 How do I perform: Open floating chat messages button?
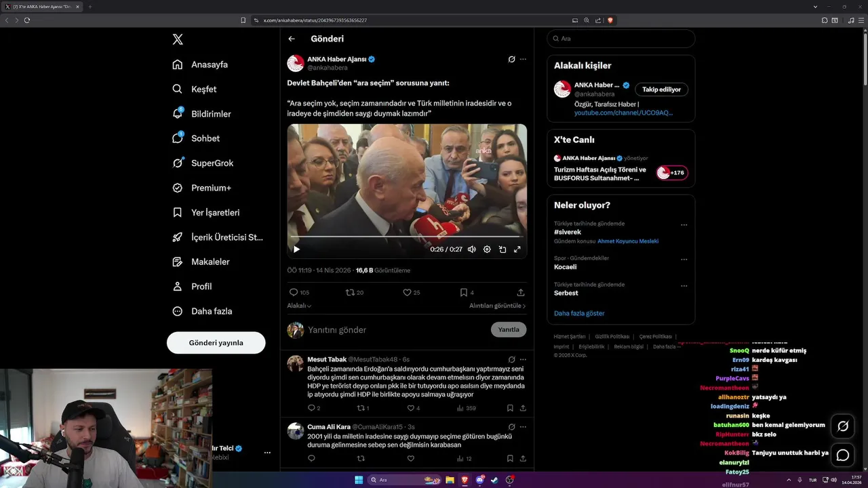[x=843, y=455]
